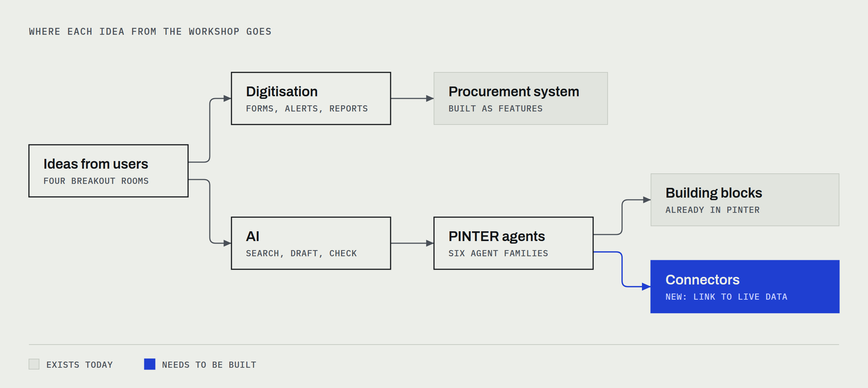Click the grey 'Exists today' legend swatch
The height and width of the screenshot is (388, 868).
pyautogui.click(x=34, y=364)
